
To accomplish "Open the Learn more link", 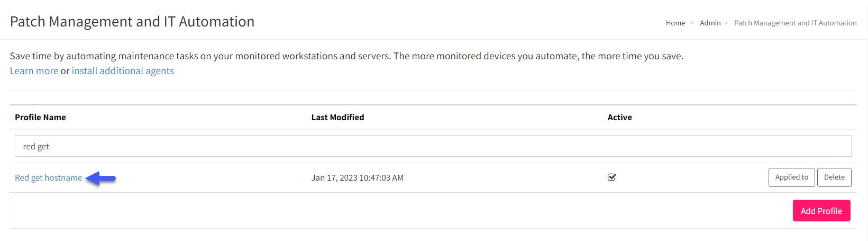I will pos(34,70).
